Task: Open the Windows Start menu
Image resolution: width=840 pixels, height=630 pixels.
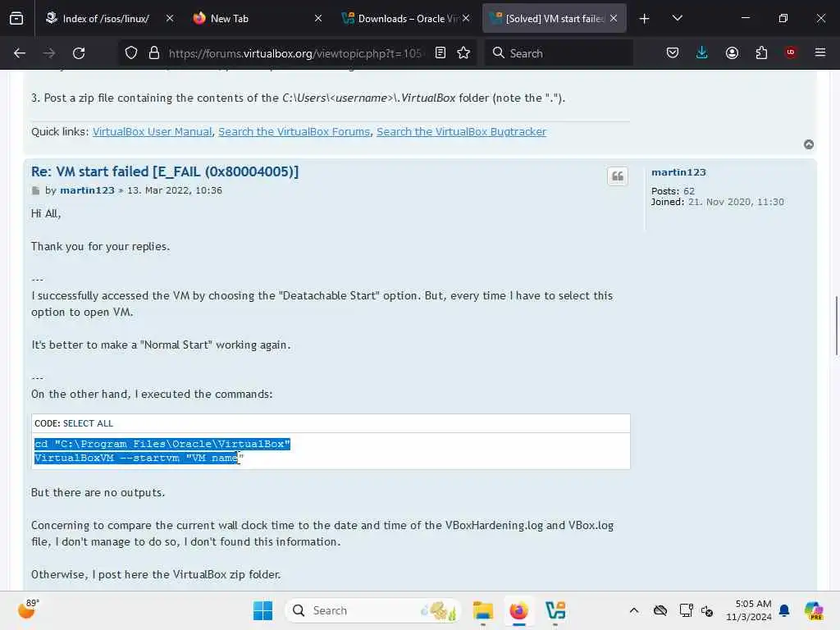Action: click(262, 610)
